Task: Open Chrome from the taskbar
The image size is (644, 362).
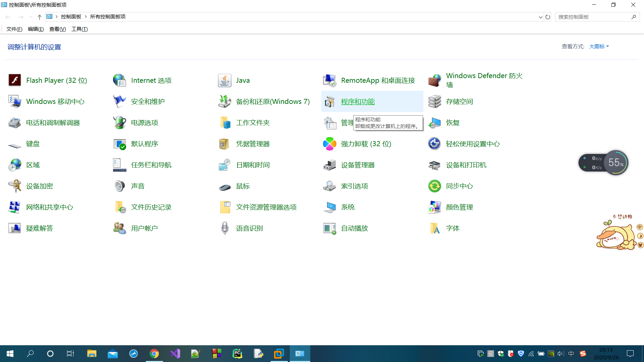Action: tap(154, 354)
